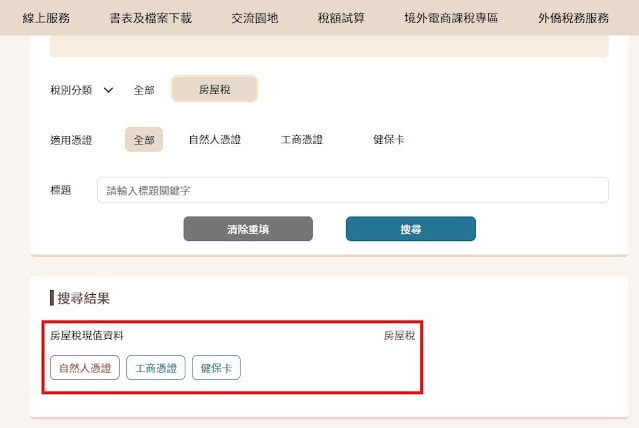Open the 稅額試算 menu

[341, 18]
